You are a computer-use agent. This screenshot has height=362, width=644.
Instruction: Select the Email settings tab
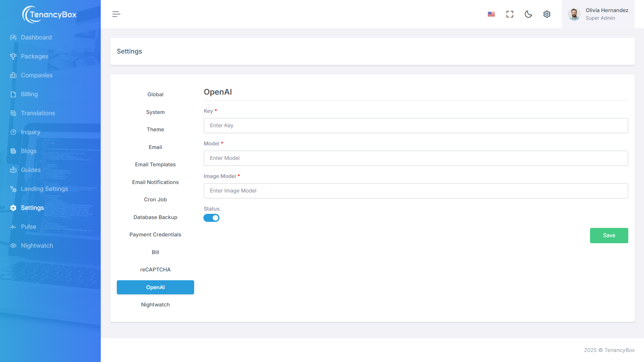155,147
